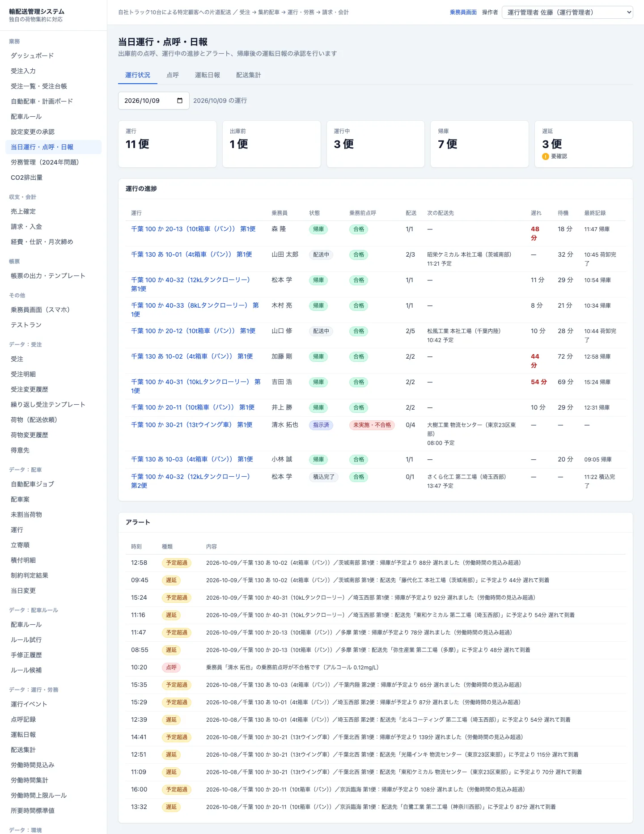Click the 12:58 予定超過 alert row
The width and height of the screenshot is (644, 834).
tap(376, 563)
